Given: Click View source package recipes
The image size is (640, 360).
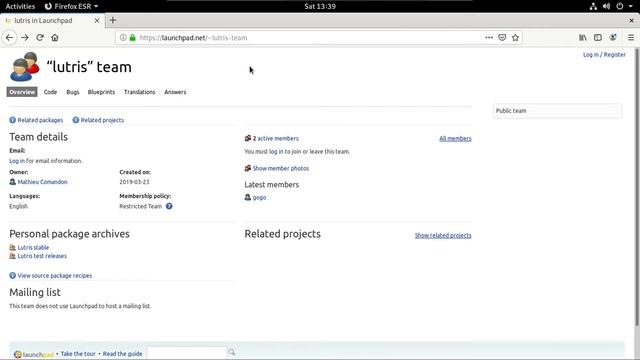Looking at the screenshot, I should click(55, 276).
